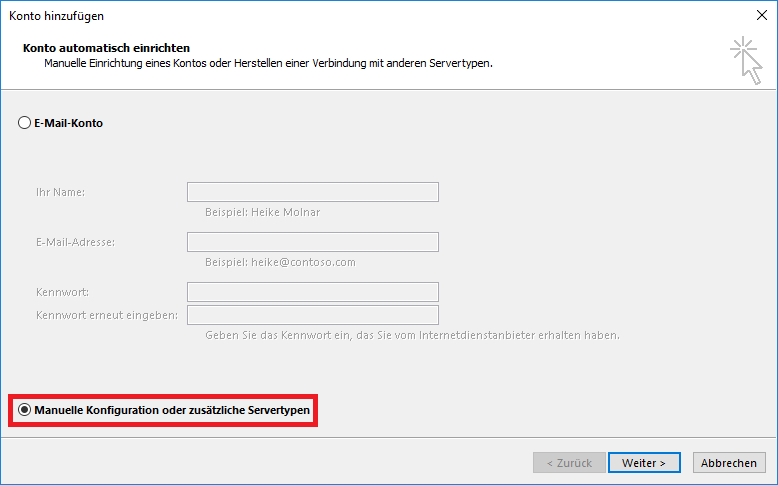Select the E-Mail-Konto radio button
This screenshot has height=485, width=778.
point(24,124)
